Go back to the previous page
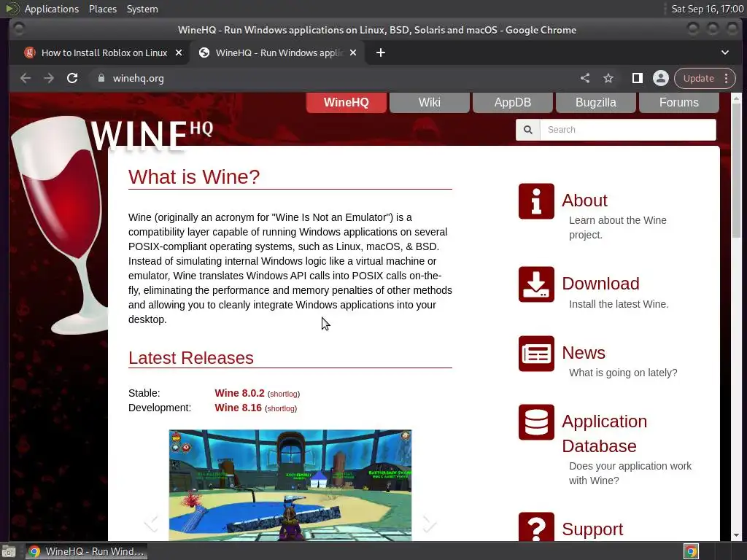The image size is (747, 560). pos(26,78)
